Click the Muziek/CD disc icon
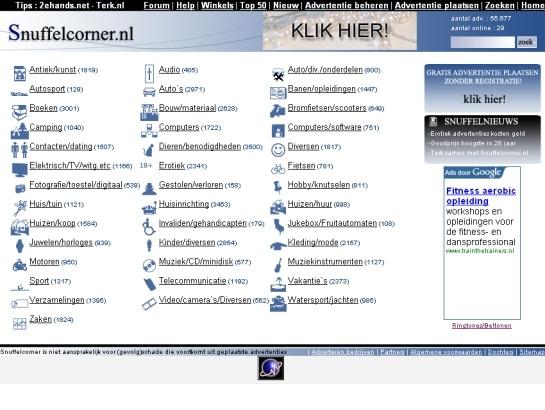 [x=149, y=265]
